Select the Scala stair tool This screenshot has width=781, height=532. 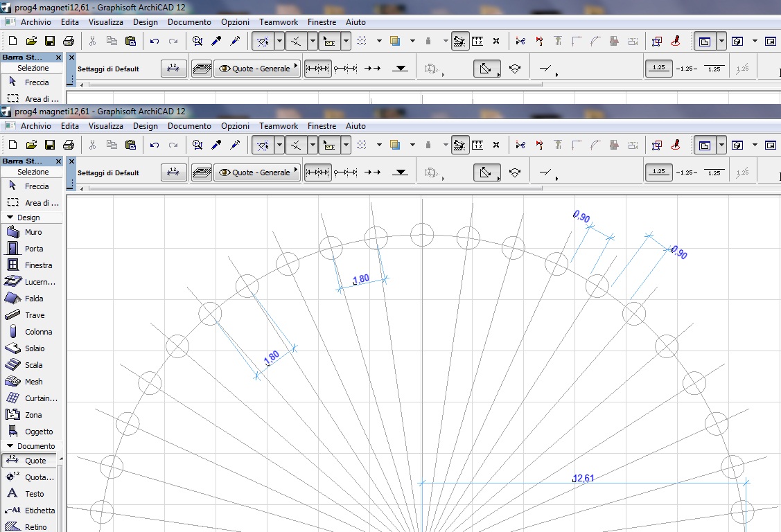point(33,365)
